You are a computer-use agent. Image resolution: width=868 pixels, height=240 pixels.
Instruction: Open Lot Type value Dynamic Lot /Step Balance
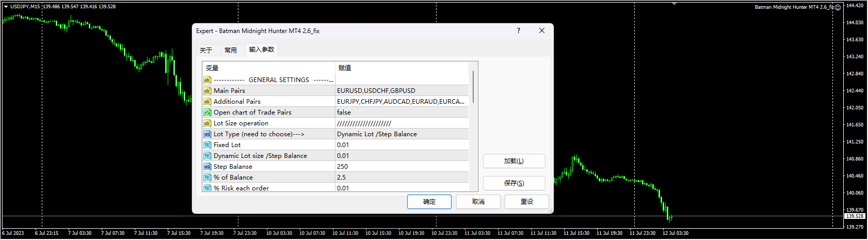[402, 134]
